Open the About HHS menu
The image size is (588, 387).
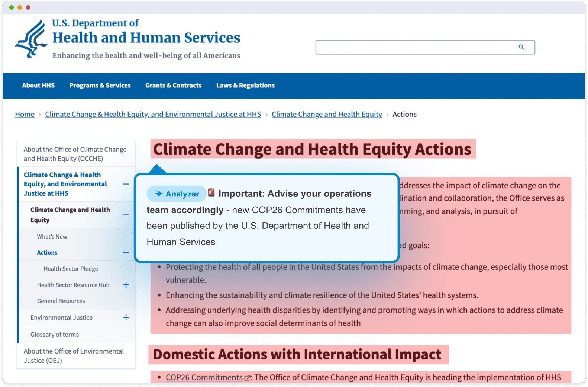[x=38, y=86]
